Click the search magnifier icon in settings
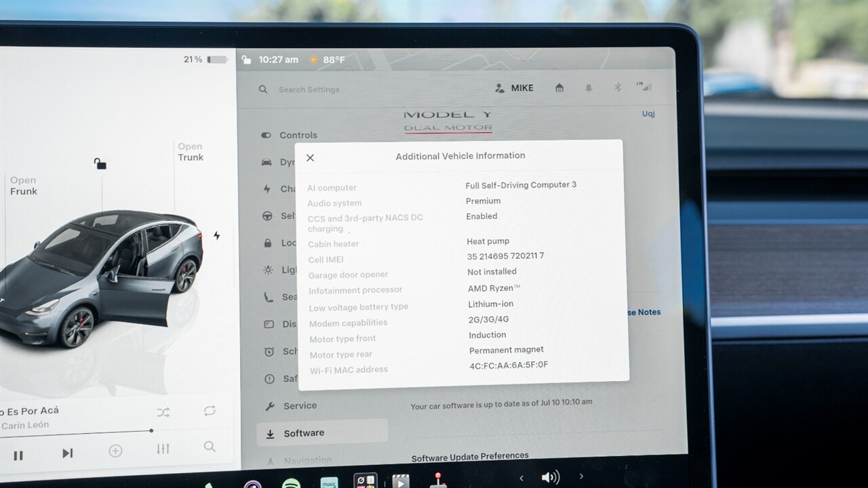This screenshot has width=868, height=488. tap(263, 89)
